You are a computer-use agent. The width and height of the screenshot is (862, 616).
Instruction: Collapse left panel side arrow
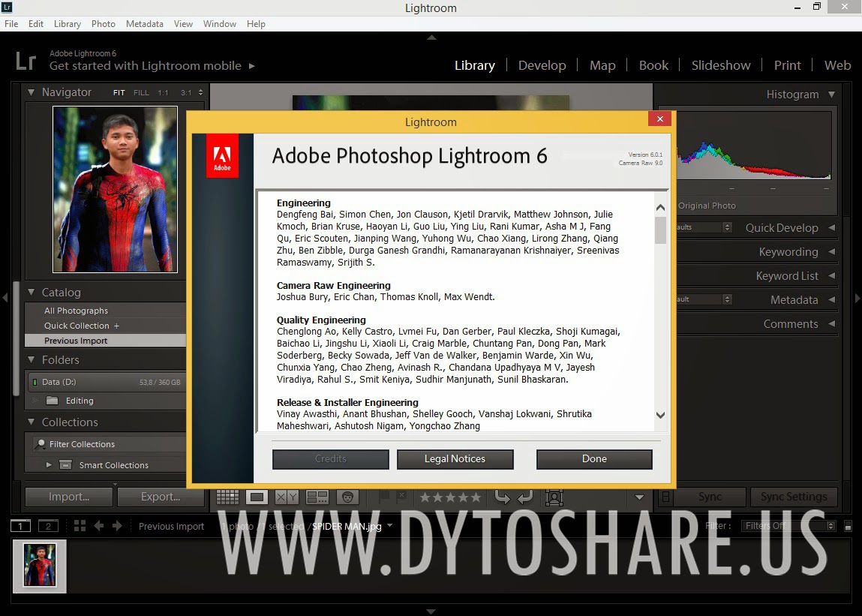pos(5,298)
